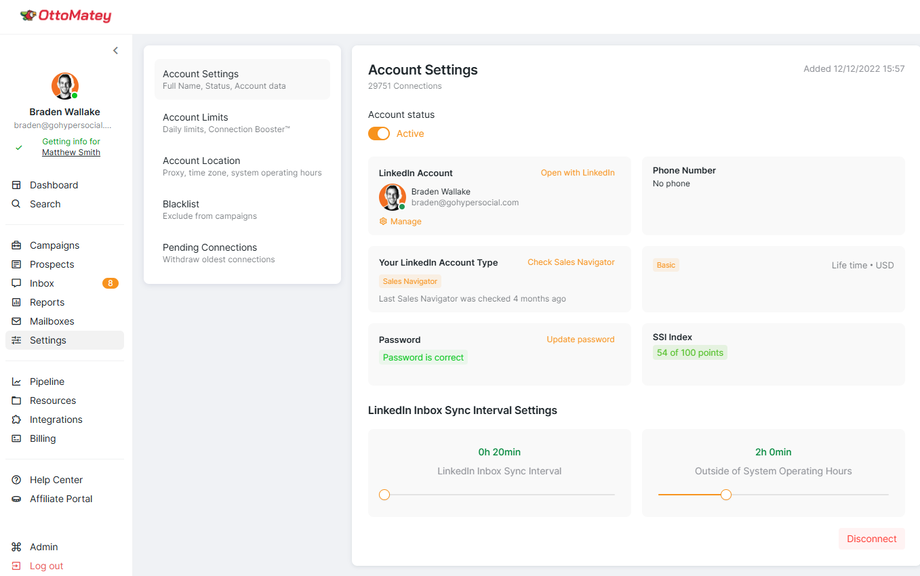Click the Help Center question icon

click(16, 480)
